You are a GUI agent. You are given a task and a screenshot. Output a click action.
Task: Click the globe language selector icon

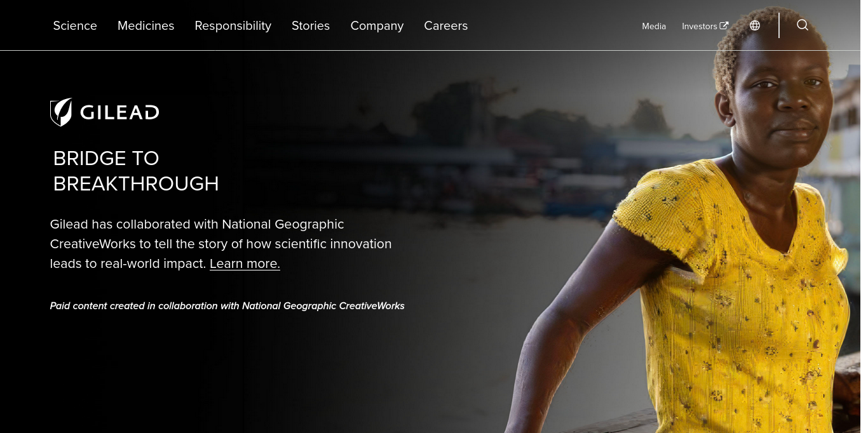(x=755, y=25)
